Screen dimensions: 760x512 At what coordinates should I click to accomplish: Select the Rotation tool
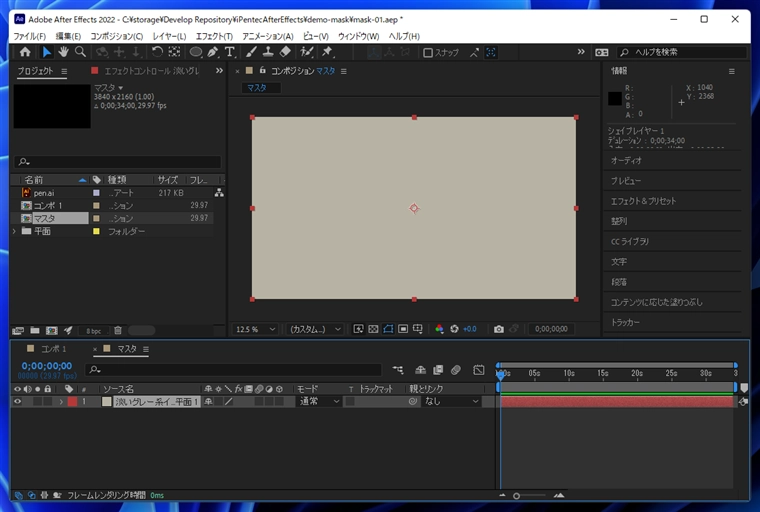click(157, 52)
